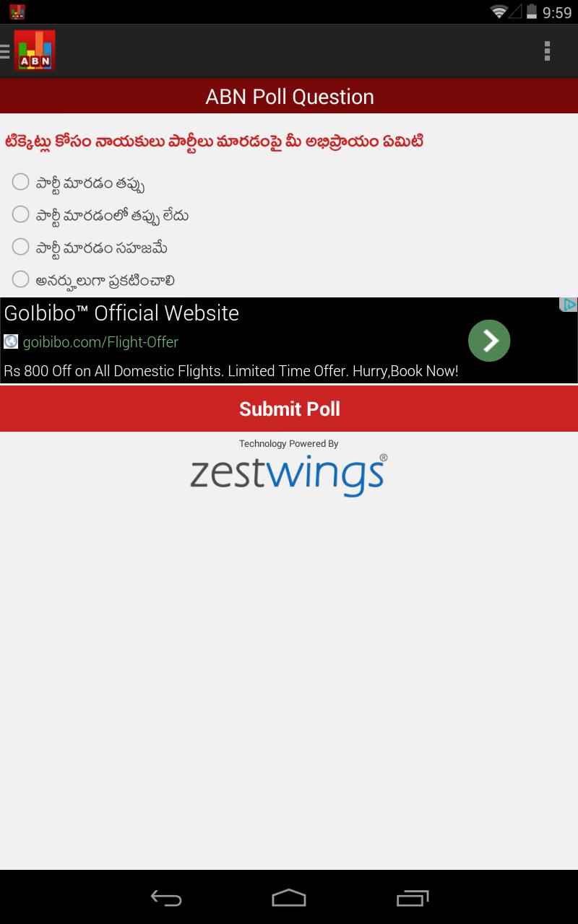Tap the ABN logo in the action bar
Viewport: 578px width, 924px height.
click(x=35, y=51)
